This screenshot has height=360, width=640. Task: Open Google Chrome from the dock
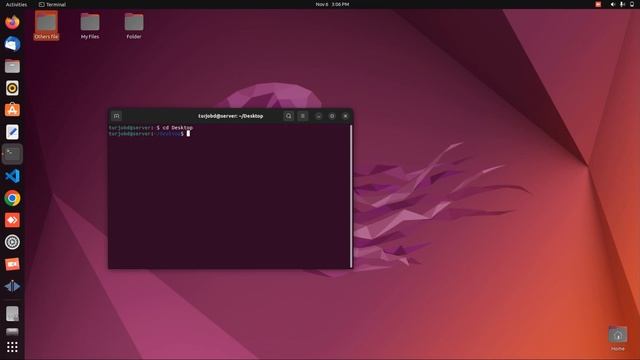[x=12, y=198]
